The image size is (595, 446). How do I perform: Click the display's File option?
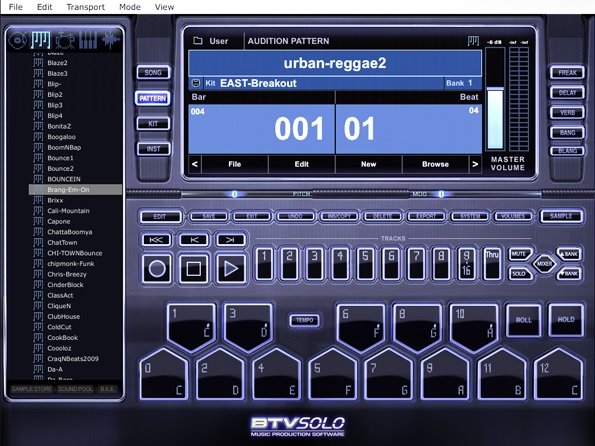235,164
